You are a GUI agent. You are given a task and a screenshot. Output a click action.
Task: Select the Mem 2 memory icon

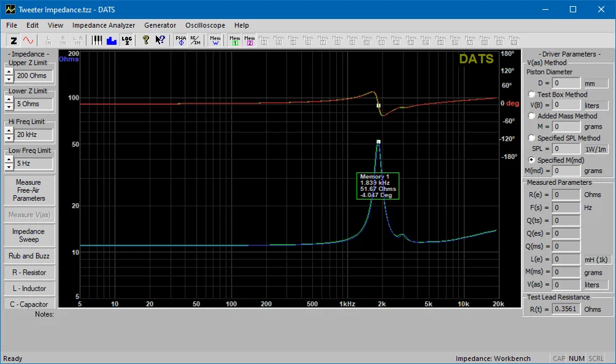click(x=249, y=41)
